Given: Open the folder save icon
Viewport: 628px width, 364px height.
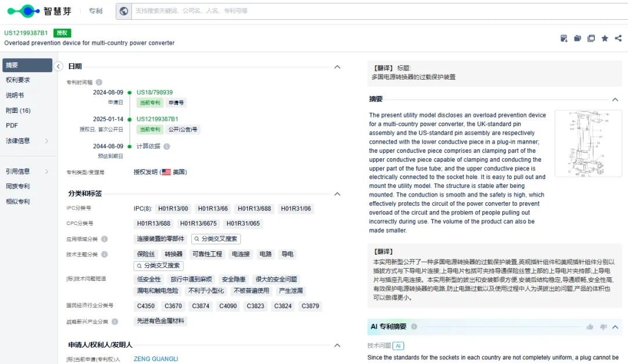Looking at the screenshot, I should pos(577,38).
